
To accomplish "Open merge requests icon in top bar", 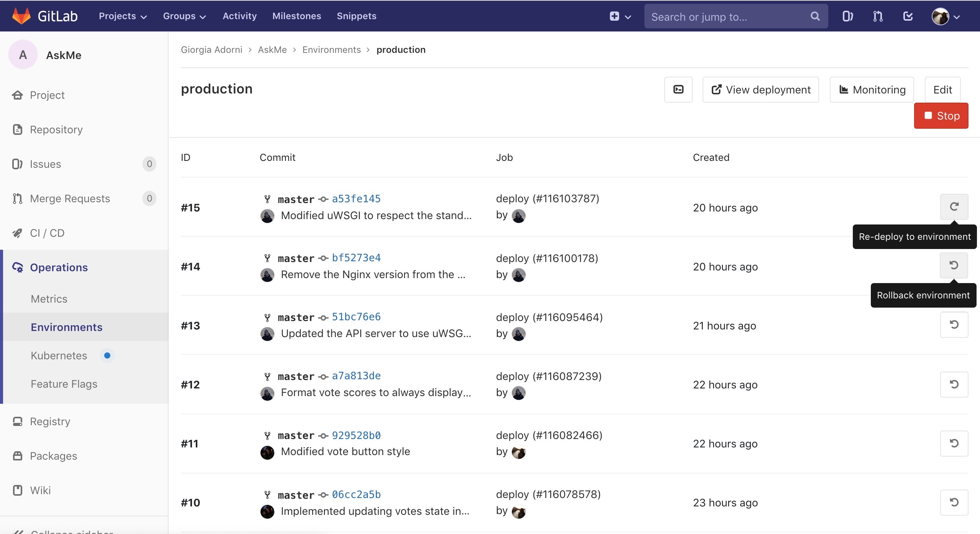I will 878,16.
